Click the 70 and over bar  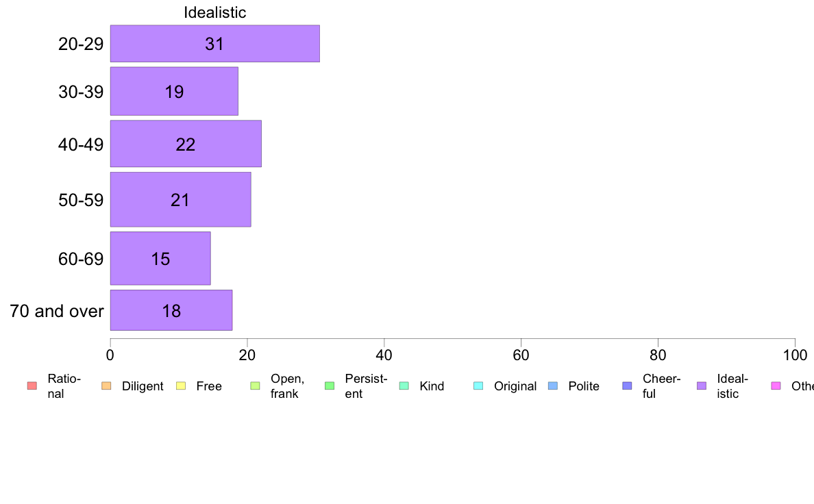pos(171,310)
